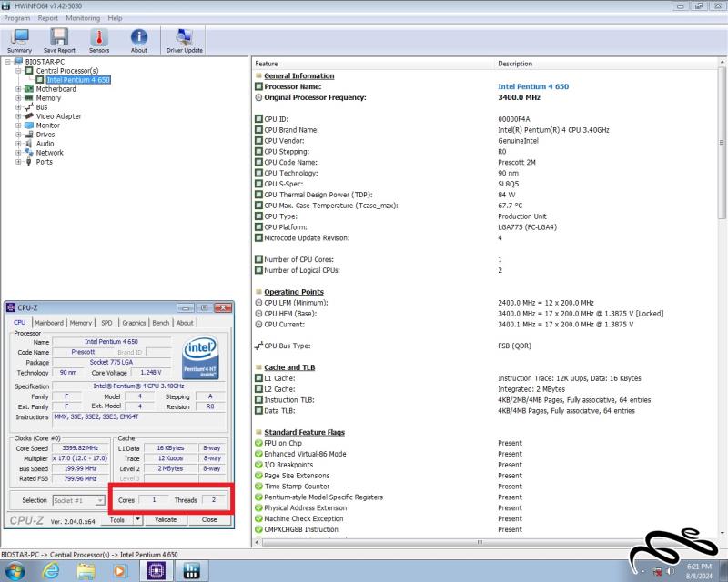Viewport: 728px width, 582px height.
Task: Switch to the Graphics tab in CPU-Z
Action: [x=134, y=323]
